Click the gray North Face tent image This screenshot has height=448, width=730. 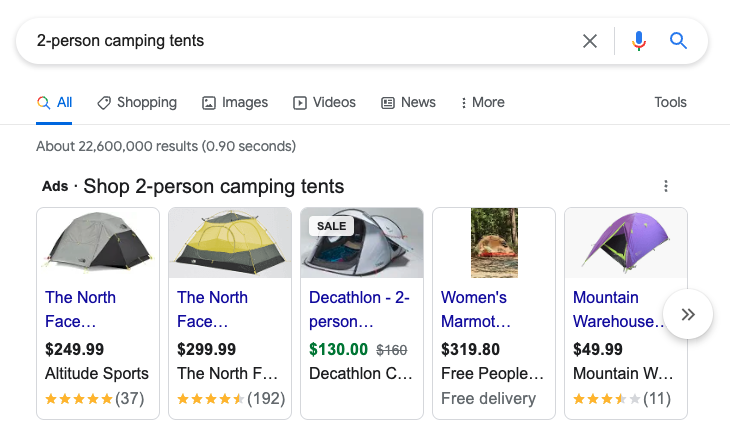point(98,243)
